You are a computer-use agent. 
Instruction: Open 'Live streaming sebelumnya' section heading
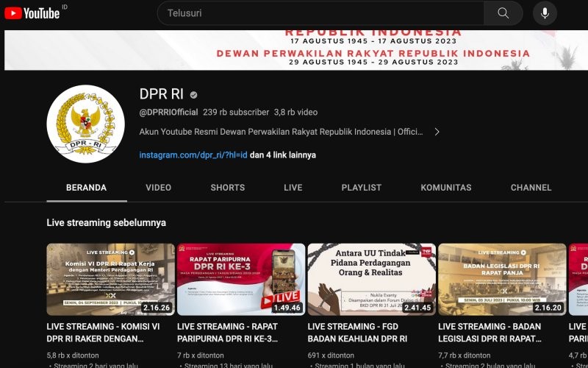click(x=106, y=223)
